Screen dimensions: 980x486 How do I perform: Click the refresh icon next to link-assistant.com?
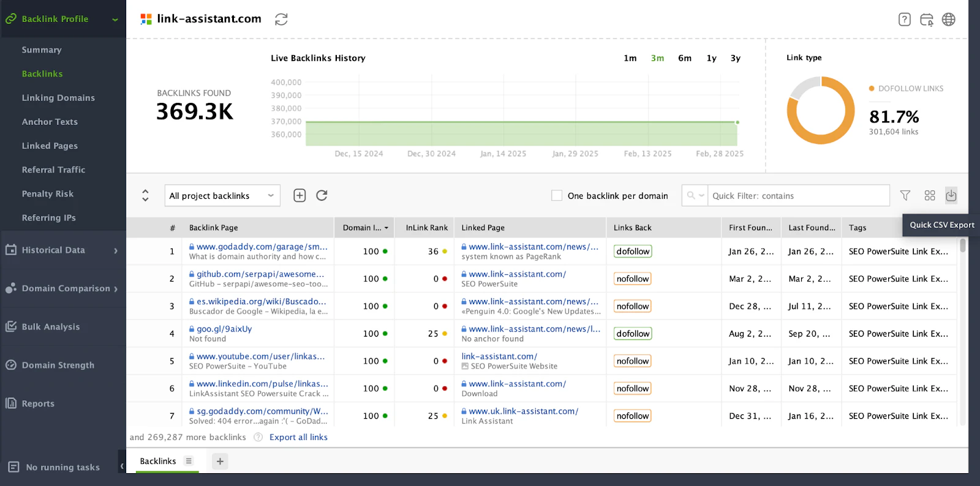pyautogui.click(x=281, y=20)
